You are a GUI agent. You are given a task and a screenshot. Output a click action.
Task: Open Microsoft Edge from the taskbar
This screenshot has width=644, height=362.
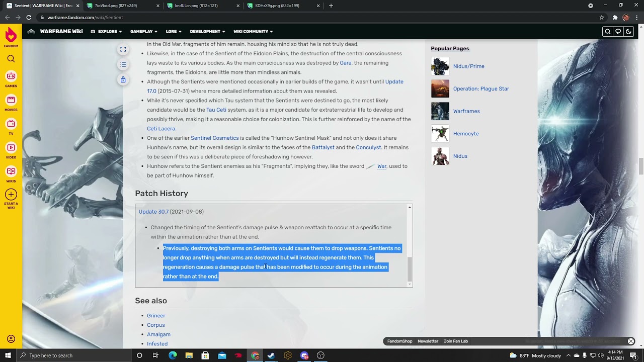(173, 355)
